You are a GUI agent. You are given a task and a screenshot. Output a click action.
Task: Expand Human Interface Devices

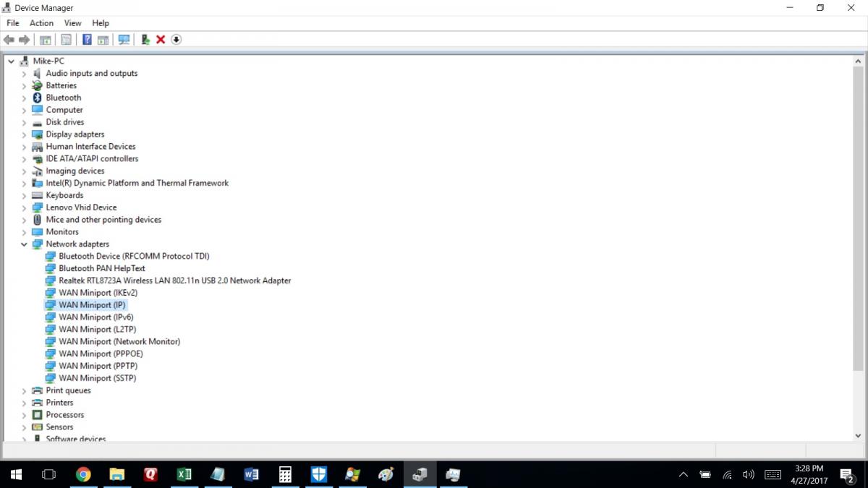pos(24,147)
